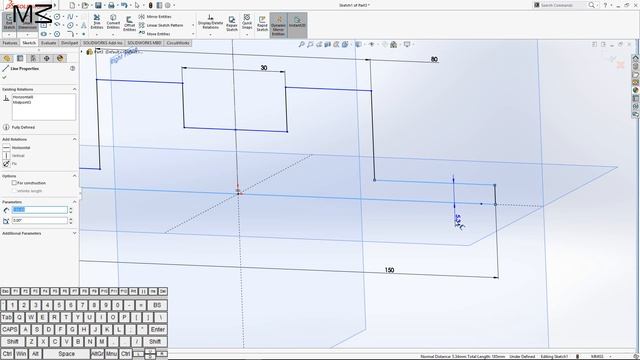Screen dimensions: 640x360
Task: Select Move Entities command
Action: point(154,34)
